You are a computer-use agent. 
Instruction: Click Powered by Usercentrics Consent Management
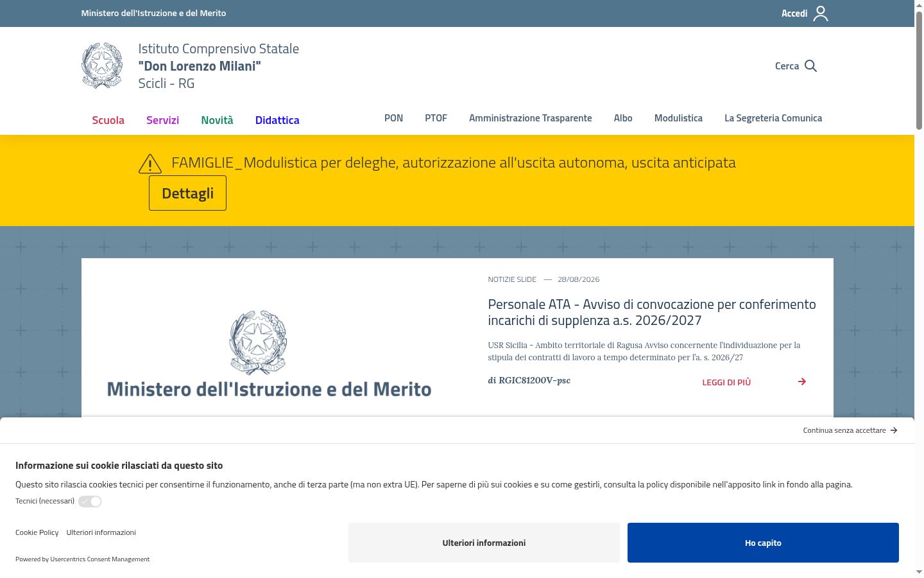tap(82, 559)
